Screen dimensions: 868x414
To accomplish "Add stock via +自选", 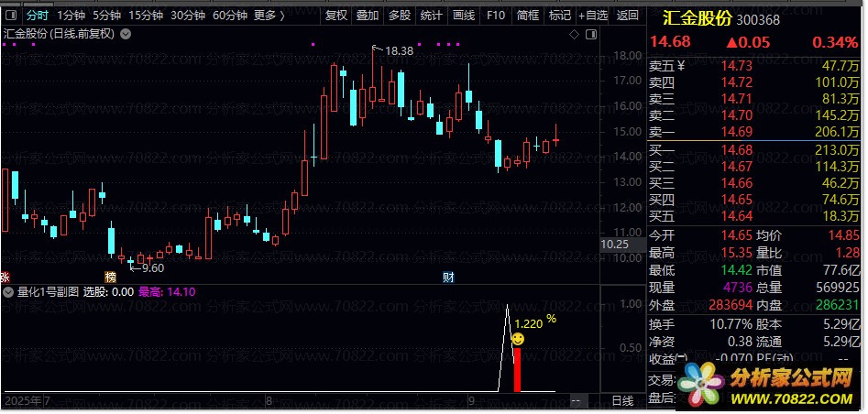I will (593, 16).
